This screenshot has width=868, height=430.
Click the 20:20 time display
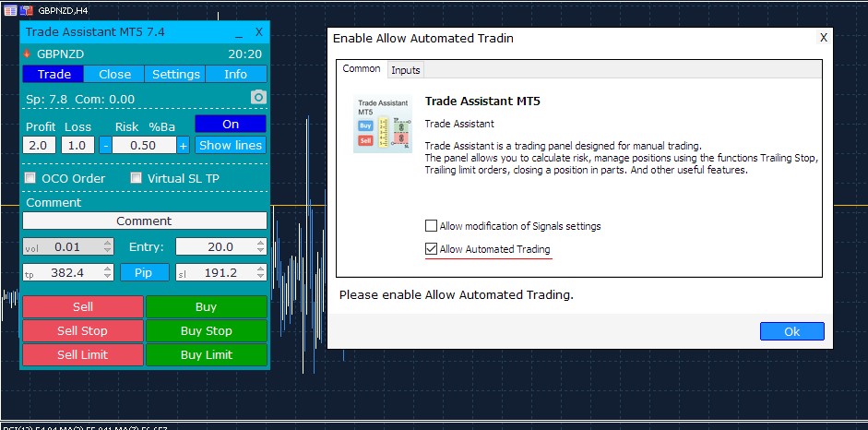[244, 54]
